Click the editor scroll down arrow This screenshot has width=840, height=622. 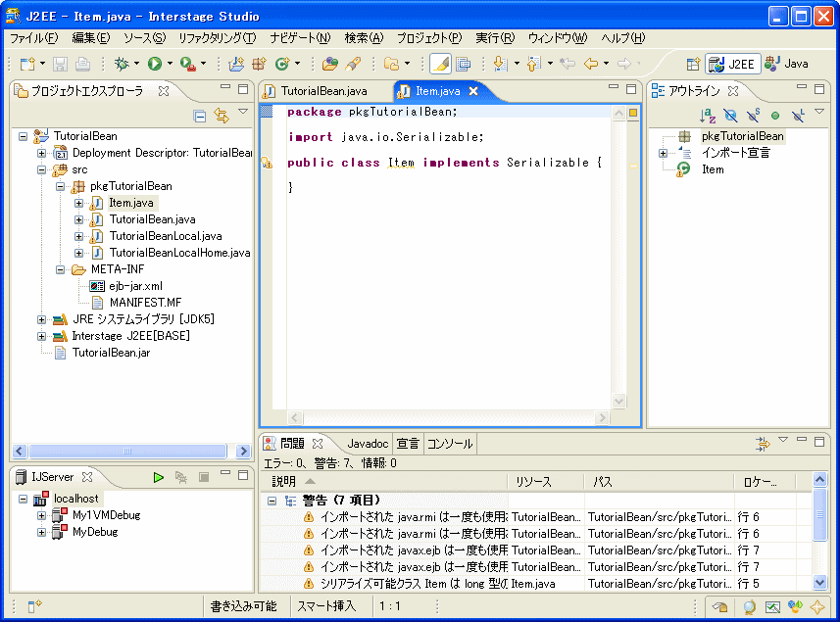tap(618, 401)
